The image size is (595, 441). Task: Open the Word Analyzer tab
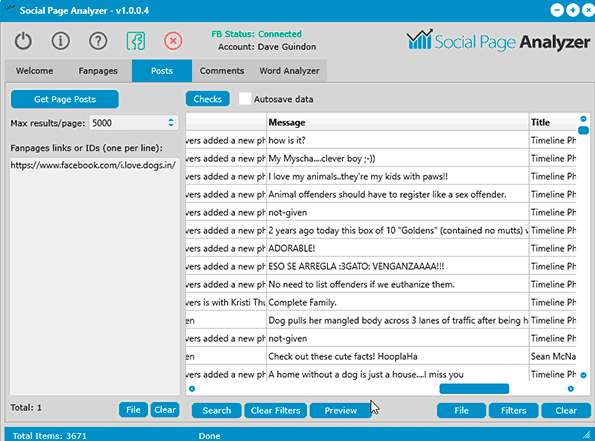coord(289,71)
